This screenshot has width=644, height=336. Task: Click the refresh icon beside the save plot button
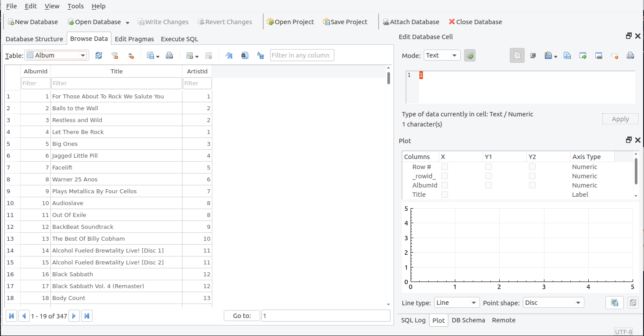(x=633, y=303)
